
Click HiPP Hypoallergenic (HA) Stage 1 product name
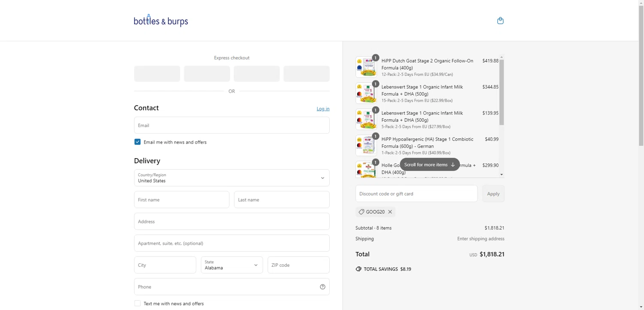tap(428, 143)
